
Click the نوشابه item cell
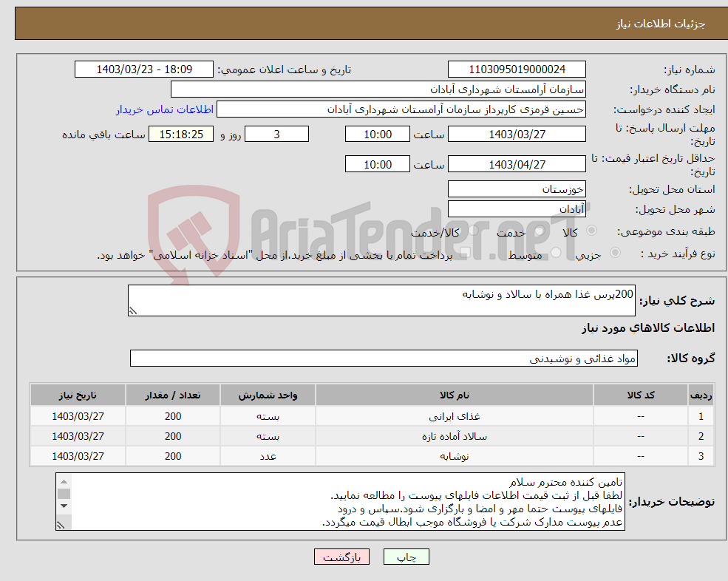[455, 456]
